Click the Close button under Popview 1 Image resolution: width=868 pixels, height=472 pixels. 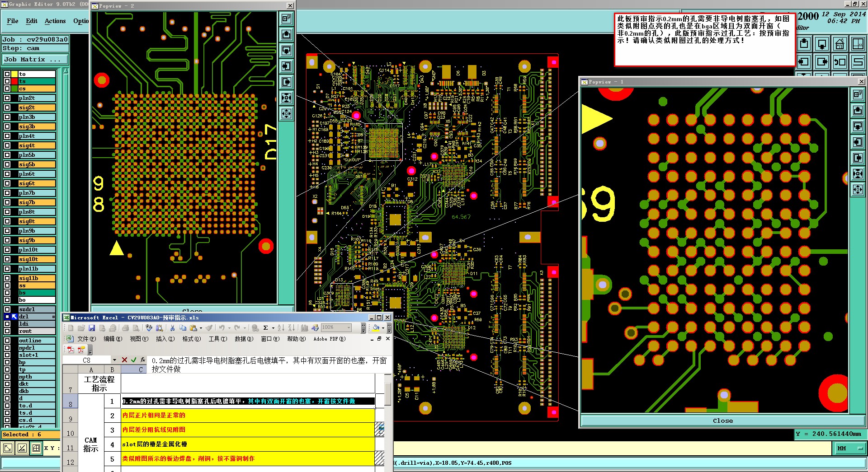(723, 421)
